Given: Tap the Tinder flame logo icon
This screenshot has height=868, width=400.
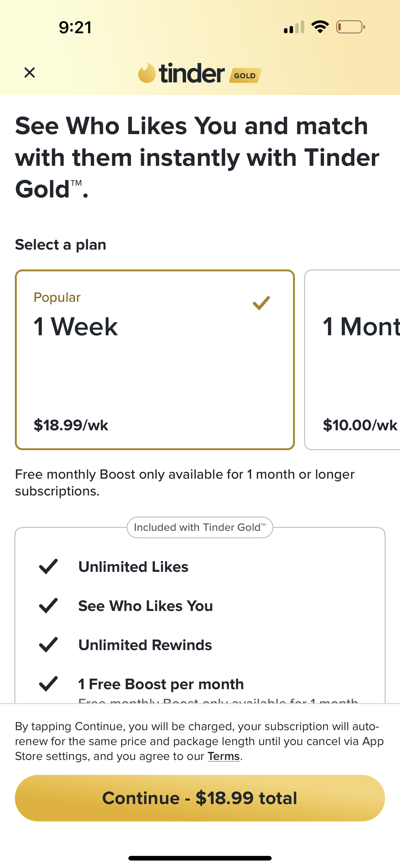Looking at the screenshot, I should [147, 73].
